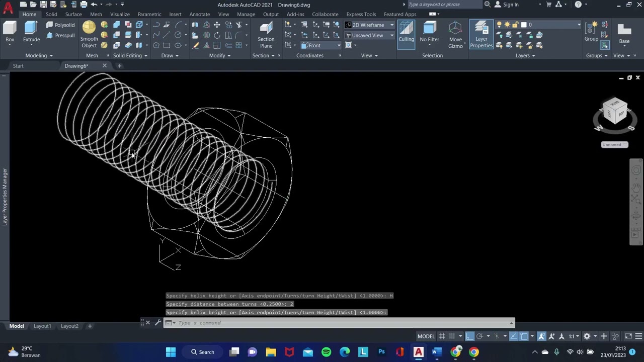The height and width of the screenshot is (362, 644).
Task: Click the Unnamed UCS label under ViewCube
Action: [x=614, y=145]
